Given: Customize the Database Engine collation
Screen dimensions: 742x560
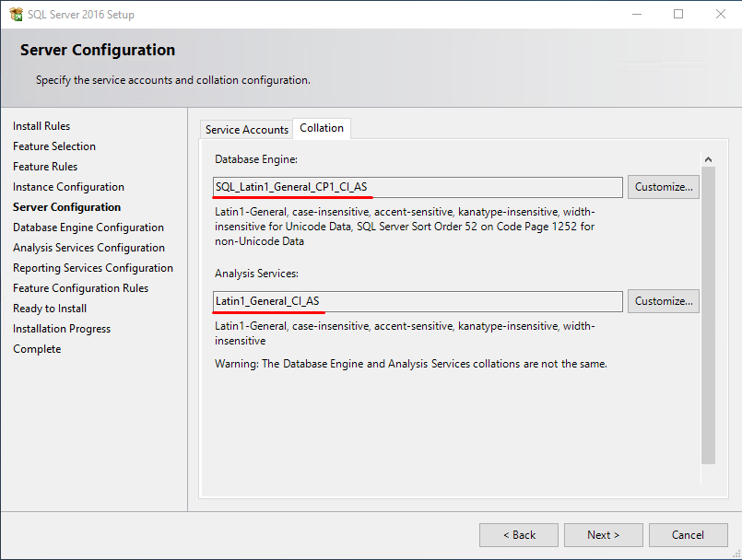Looking at the screenshot, I should [x=664, y=187].
